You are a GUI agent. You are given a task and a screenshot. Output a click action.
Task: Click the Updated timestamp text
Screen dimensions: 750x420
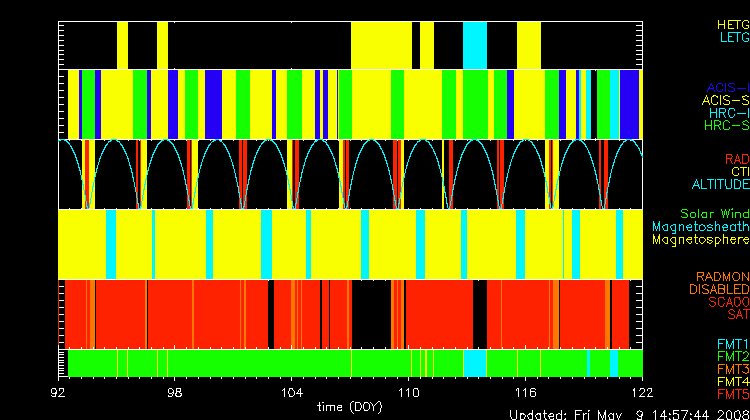pos(628,413)
